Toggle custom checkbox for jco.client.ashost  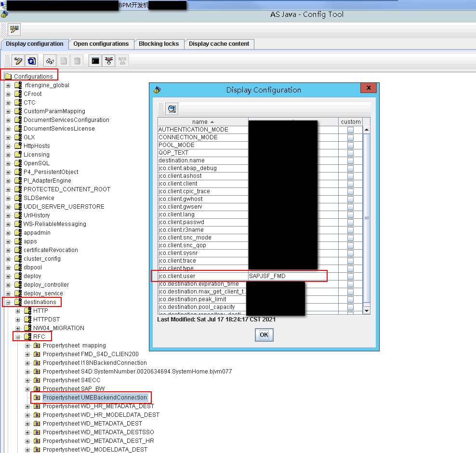[x=350, y=176]
